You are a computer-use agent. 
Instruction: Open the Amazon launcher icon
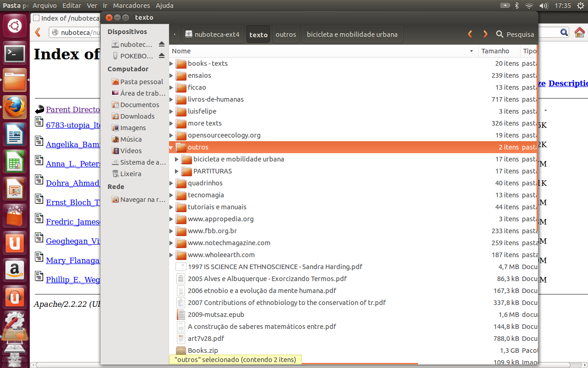(15, 270)
